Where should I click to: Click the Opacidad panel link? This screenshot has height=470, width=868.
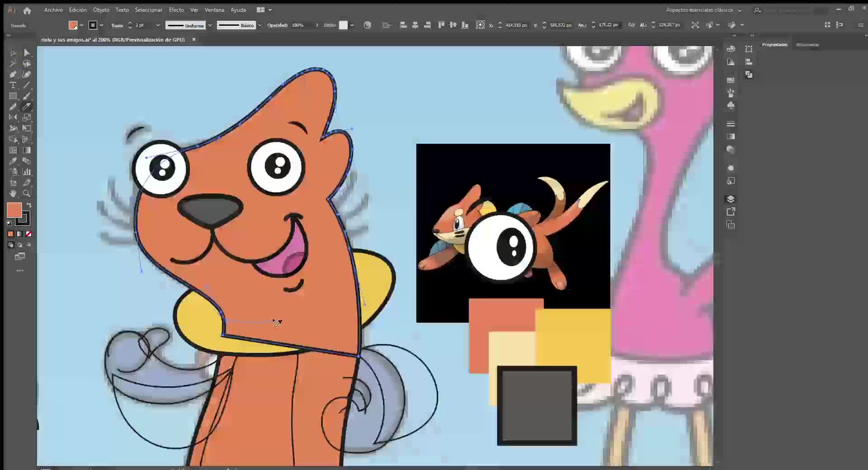(278, 25)
